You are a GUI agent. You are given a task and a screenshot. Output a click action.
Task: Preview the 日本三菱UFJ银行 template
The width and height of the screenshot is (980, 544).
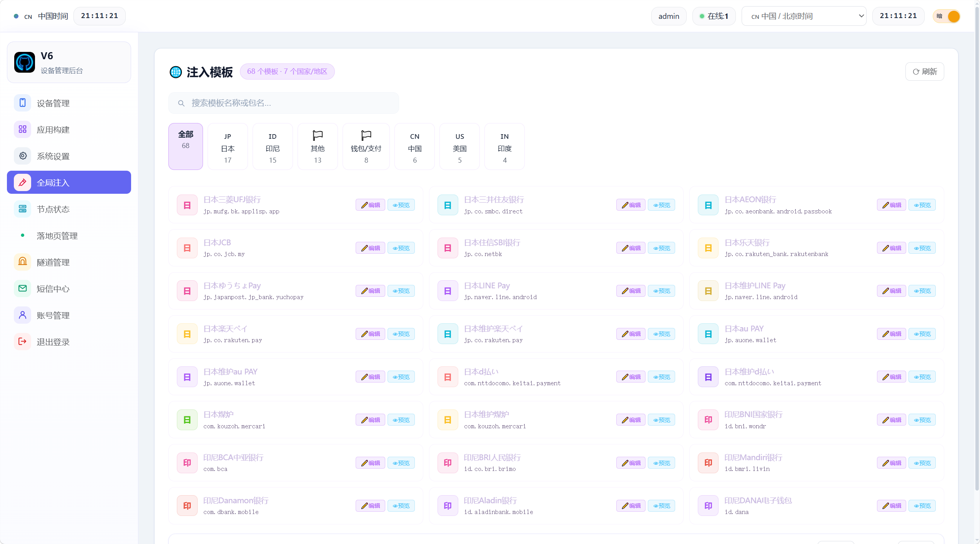[401, 205]
